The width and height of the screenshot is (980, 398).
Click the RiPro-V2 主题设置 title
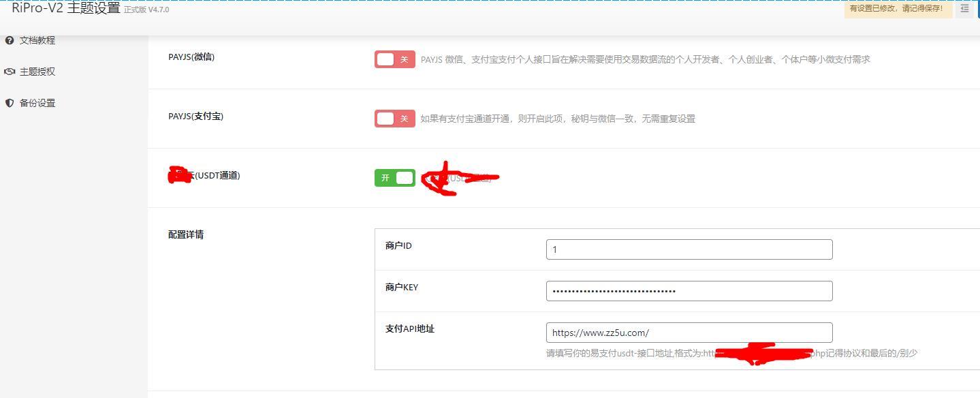coord(66,8)
